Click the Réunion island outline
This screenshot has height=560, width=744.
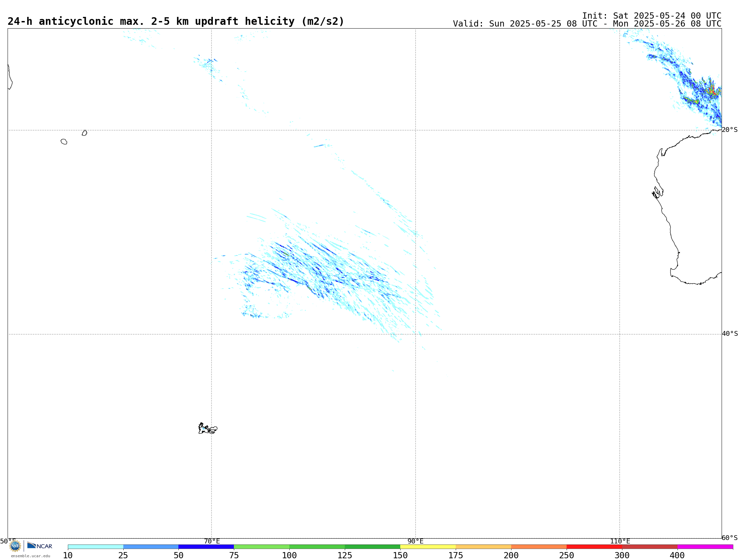pyautogui.click(x=64, y=142)
